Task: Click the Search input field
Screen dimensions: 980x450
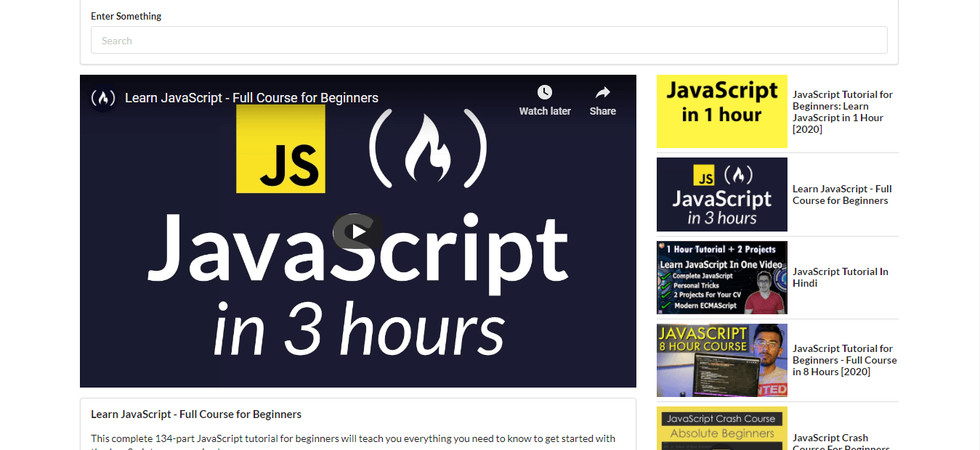Action: [x=489, y=40]
